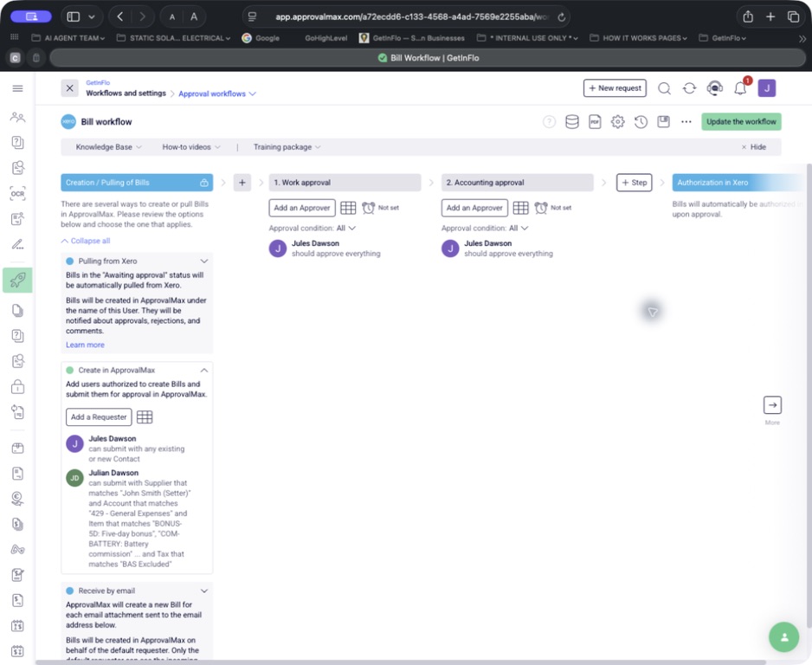
Task: Open the How-to videos dropdown
Action: tap(191, 147)
